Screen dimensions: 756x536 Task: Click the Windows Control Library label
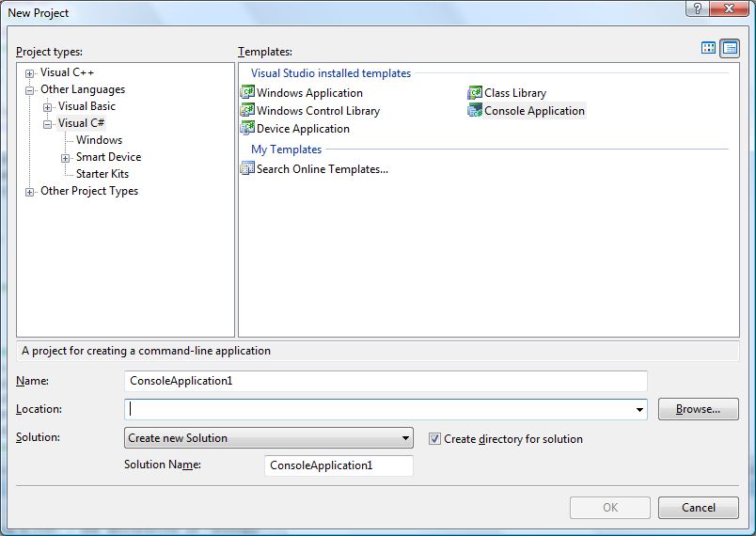[x=318, y=110]
